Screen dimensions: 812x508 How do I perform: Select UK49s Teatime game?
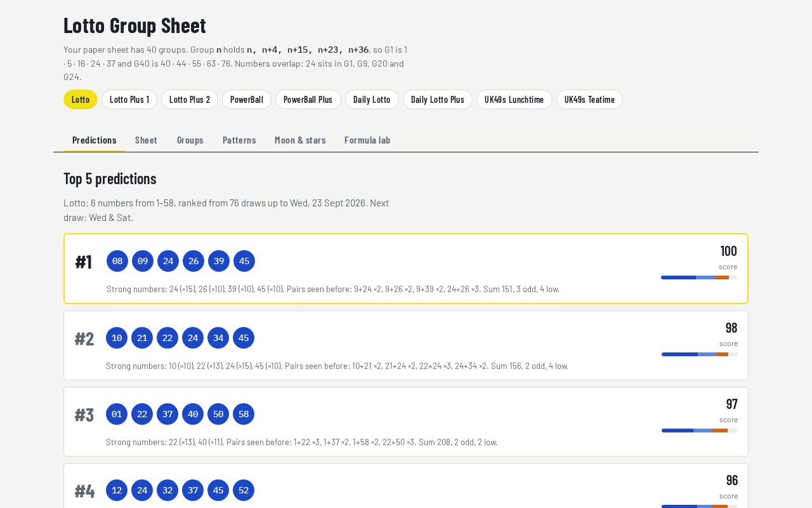(x=589, y=99)
